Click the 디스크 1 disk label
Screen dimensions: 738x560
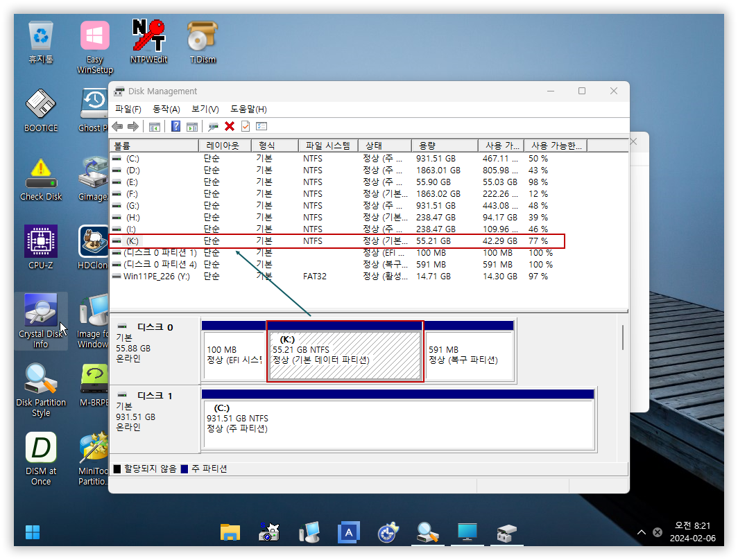pyautogui.click(x=155, y=396)
